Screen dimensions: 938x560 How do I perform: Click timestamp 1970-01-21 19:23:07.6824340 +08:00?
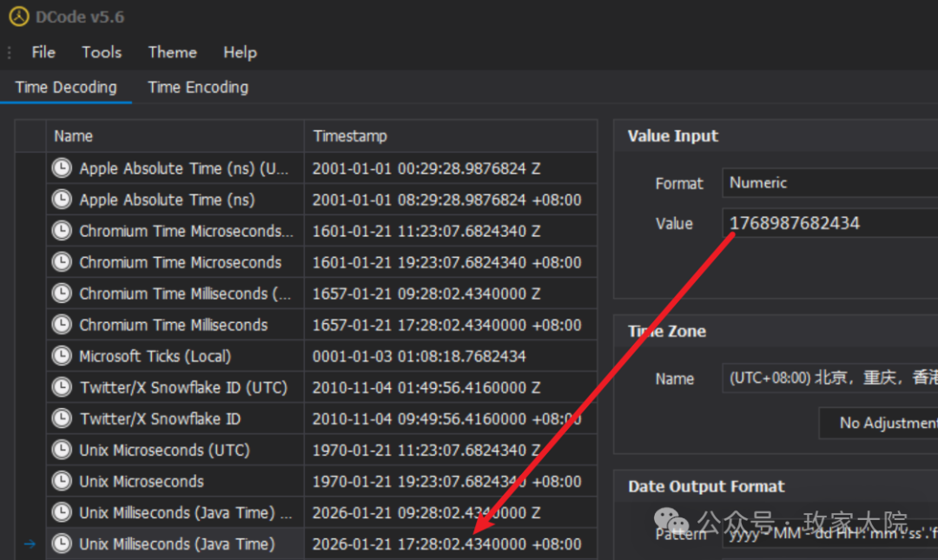[447, 482]
